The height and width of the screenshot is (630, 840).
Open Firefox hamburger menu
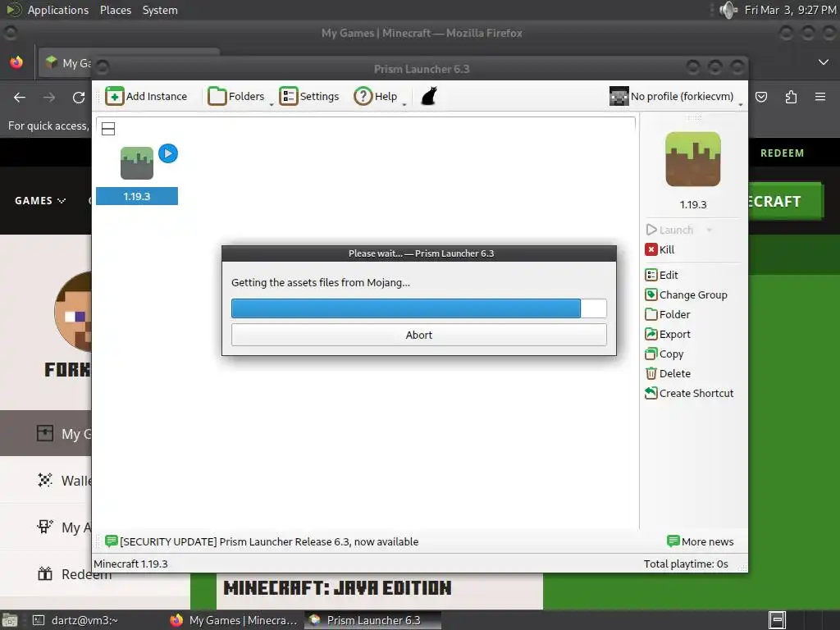820,97
